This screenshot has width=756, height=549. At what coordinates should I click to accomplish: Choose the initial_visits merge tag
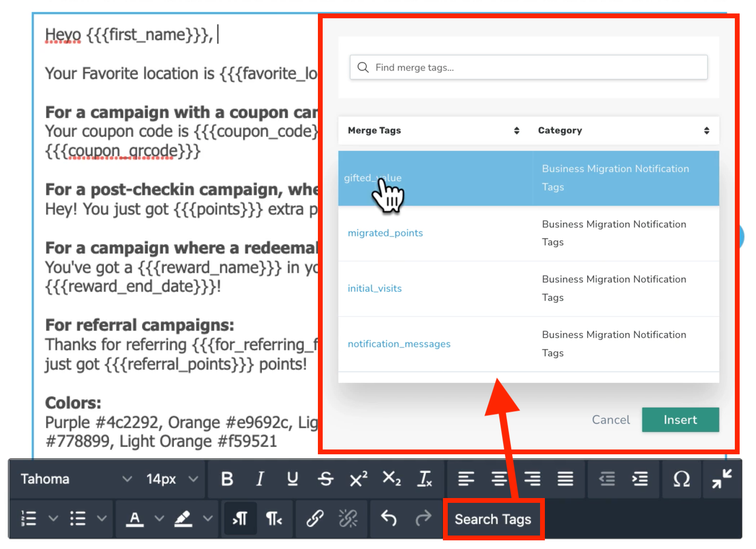[x=375, y=288]
